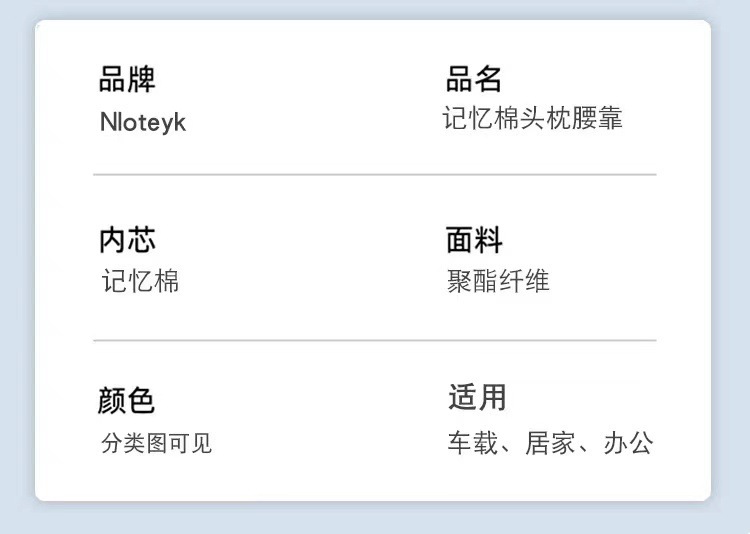Viewport: 750px width, 534px height.
Task: Click the divider line below 记忆棉
Action: coord(375,340)
